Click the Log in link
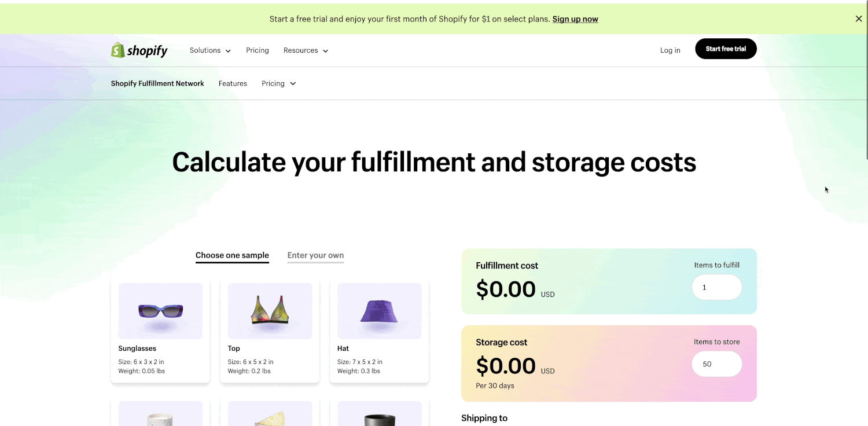The width and height of the screenshot is (868, 426). click(x=670, y=50)
